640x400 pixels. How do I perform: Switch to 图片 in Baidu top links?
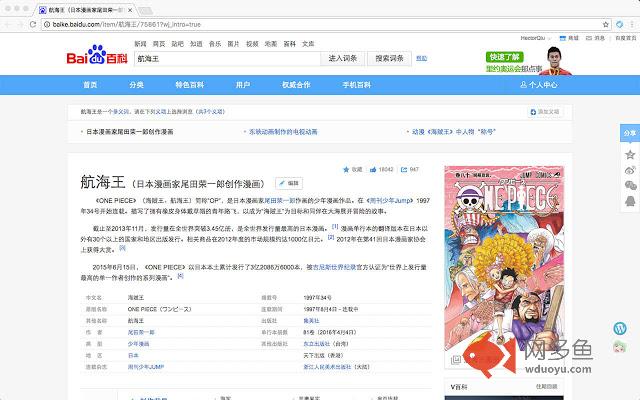coord(233,44)
